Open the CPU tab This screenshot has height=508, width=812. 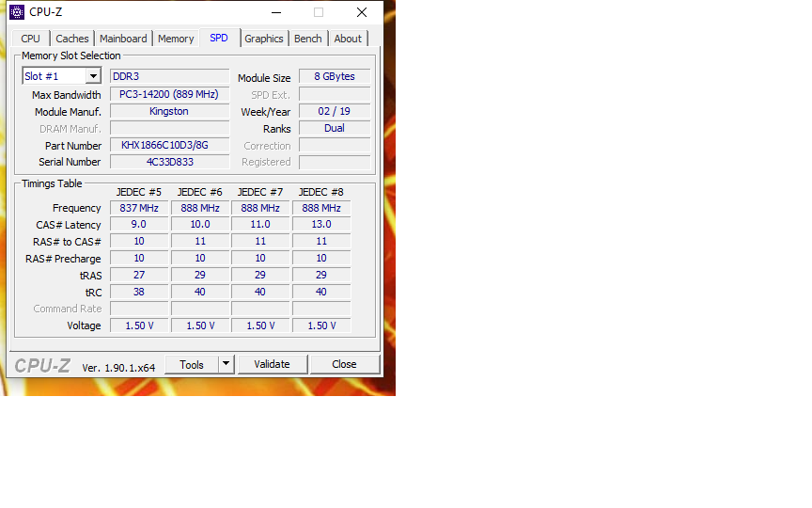31,39
